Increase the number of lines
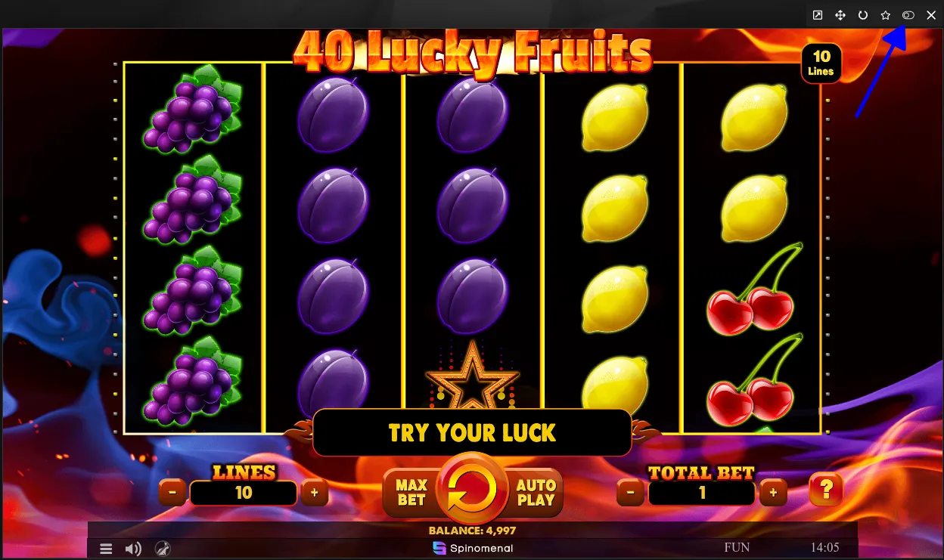The height and width of the screenshot is (560, 944). coord(315,493)
